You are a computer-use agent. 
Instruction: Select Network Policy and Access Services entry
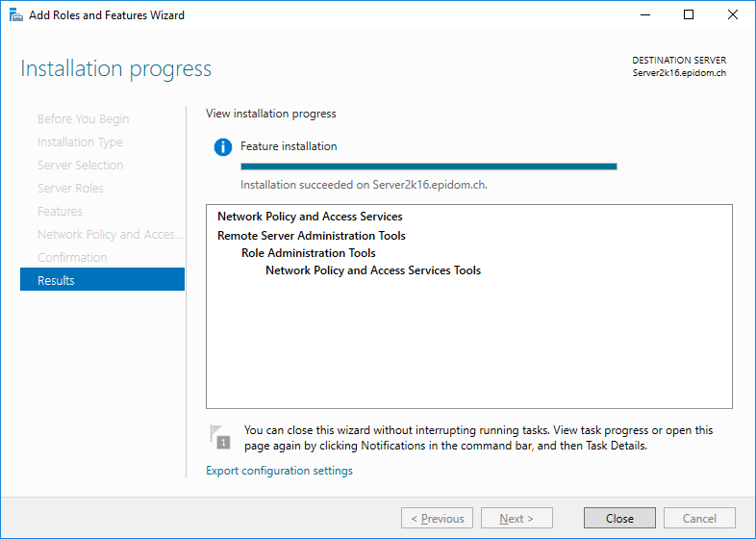pos(310,217)
